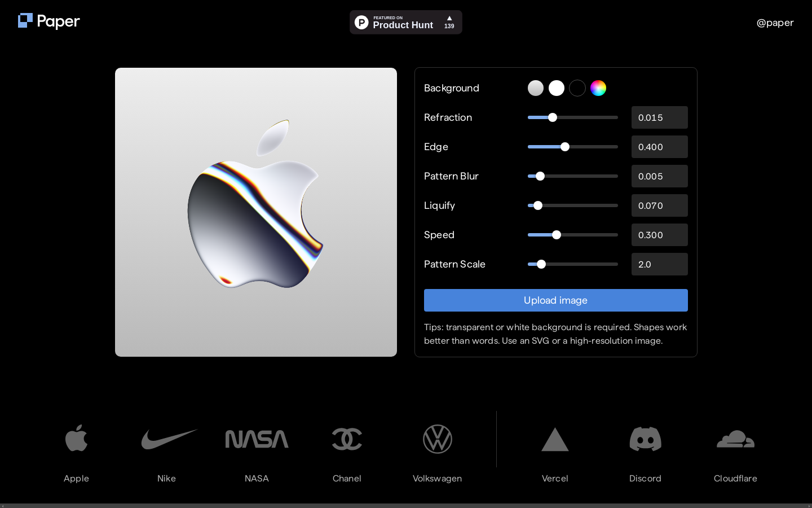Click the 'Volkswagen' caption text
Viewport: 812px width, 508px height.
(438, 478)
